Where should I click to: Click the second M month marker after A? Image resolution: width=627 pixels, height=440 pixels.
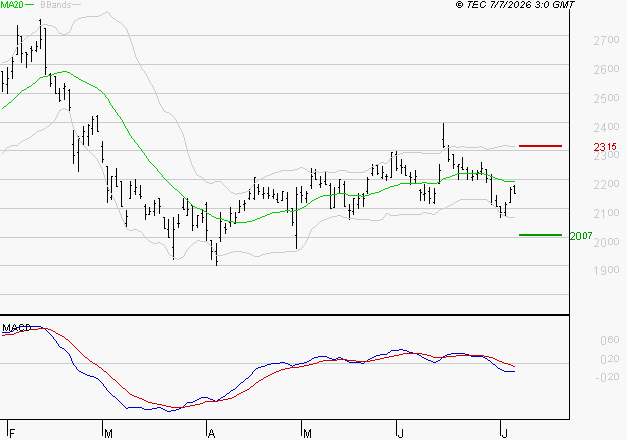(307, 433)
